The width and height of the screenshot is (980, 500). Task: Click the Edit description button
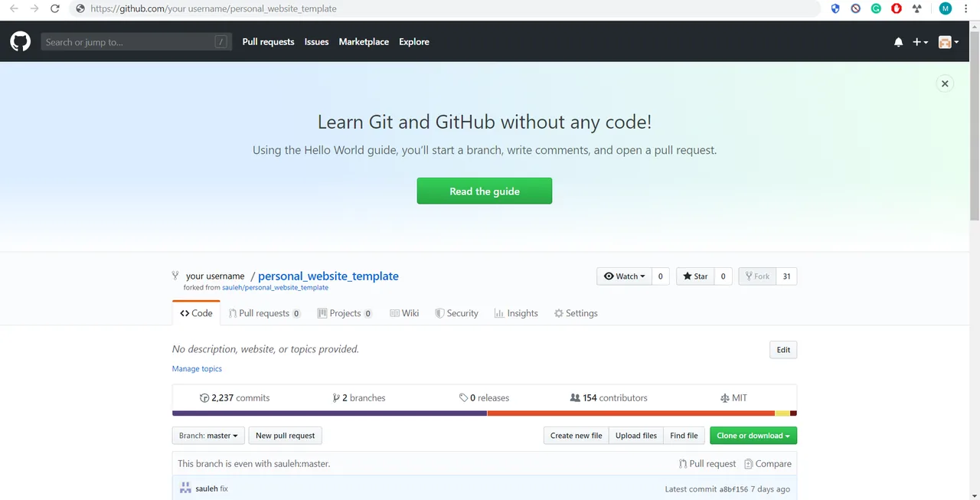[783, 350]
